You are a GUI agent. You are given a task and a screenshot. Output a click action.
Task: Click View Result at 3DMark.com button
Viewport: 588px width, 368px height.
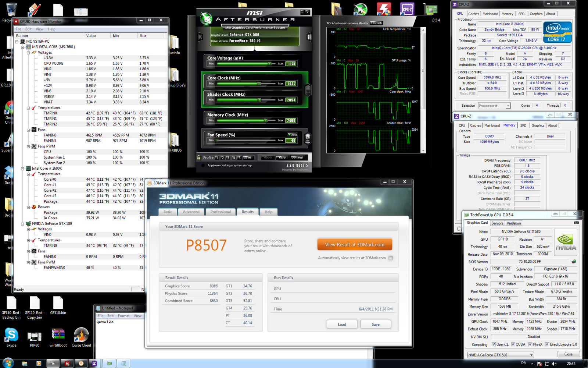pyautogui.click(x=355, y=245)
